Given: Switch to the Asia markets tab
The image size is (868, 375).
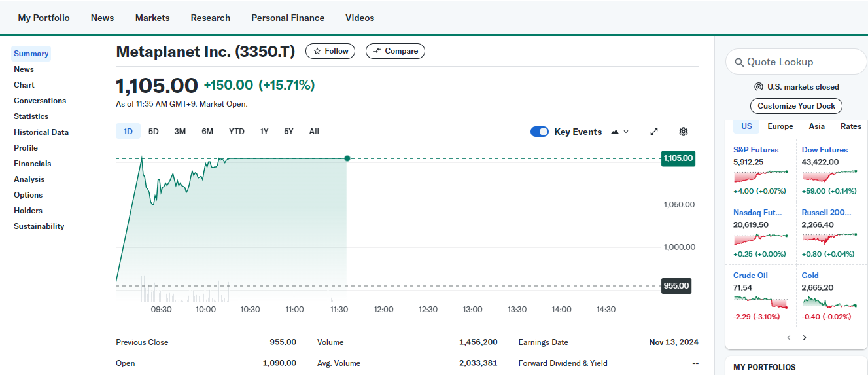Looking at the screenshot, I should 817,126.
